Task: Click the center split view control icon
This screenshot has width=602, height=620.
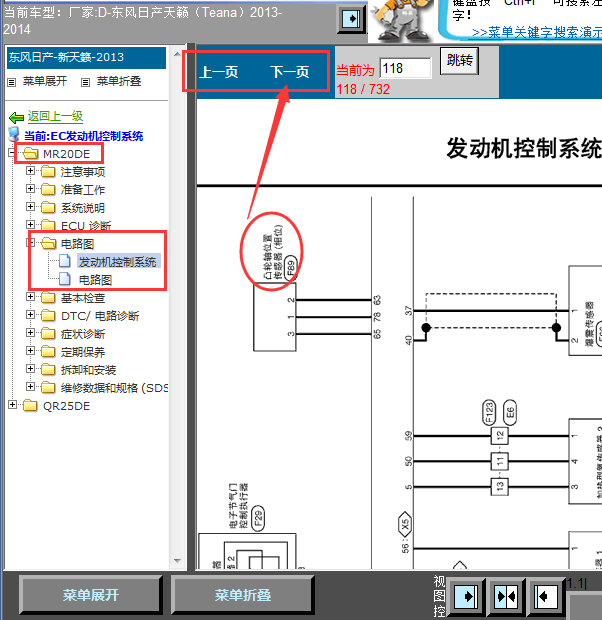Action: pos(506,596)
